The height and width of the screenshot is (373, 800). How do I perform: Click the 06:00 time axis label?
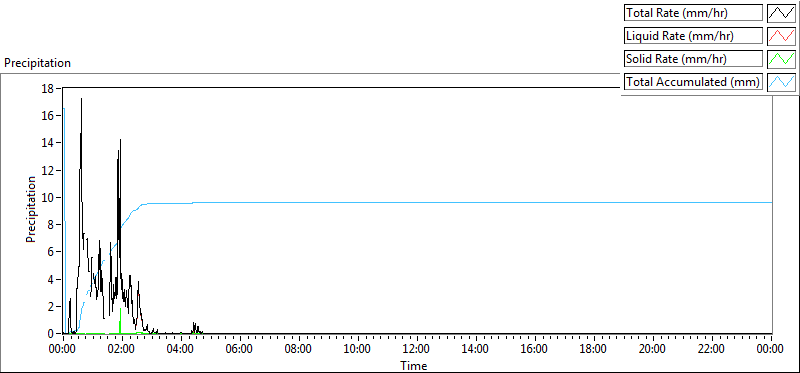pos(239,349)
